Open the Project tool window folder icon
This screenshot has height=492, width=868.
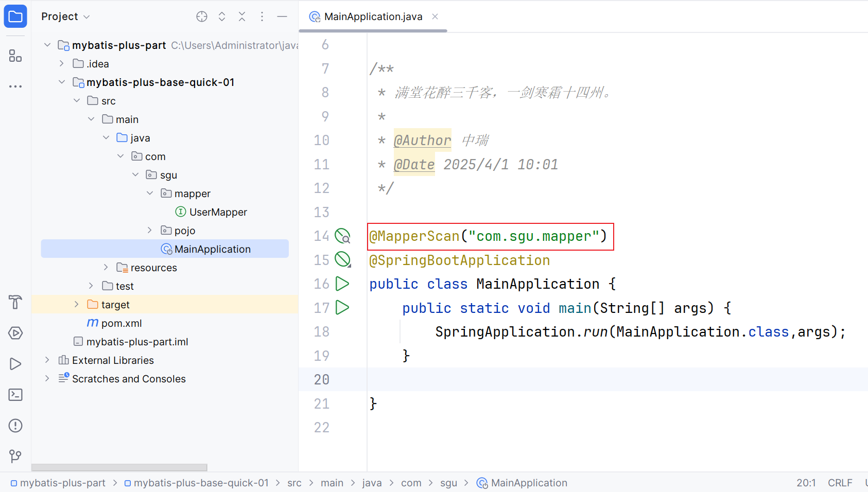coord(15,16)
